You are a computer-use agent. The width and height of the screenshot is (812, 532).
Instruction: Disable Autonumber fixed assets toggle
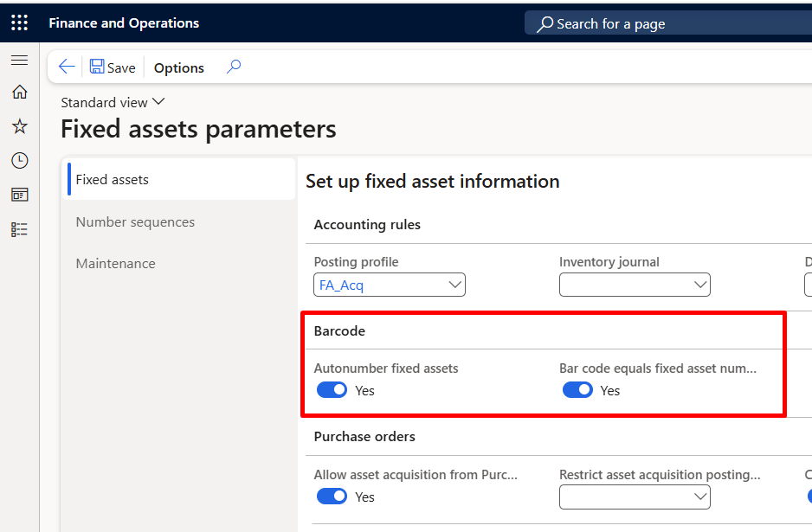(x=332, y=390)
